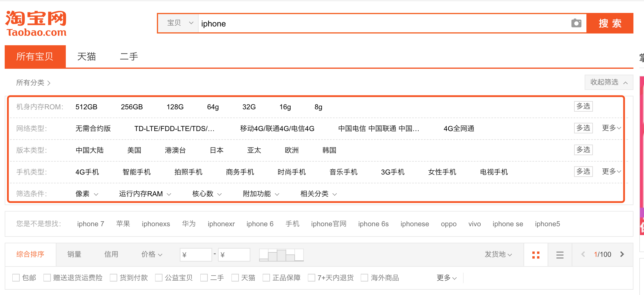Click the minimum price input field

[196, 255]
